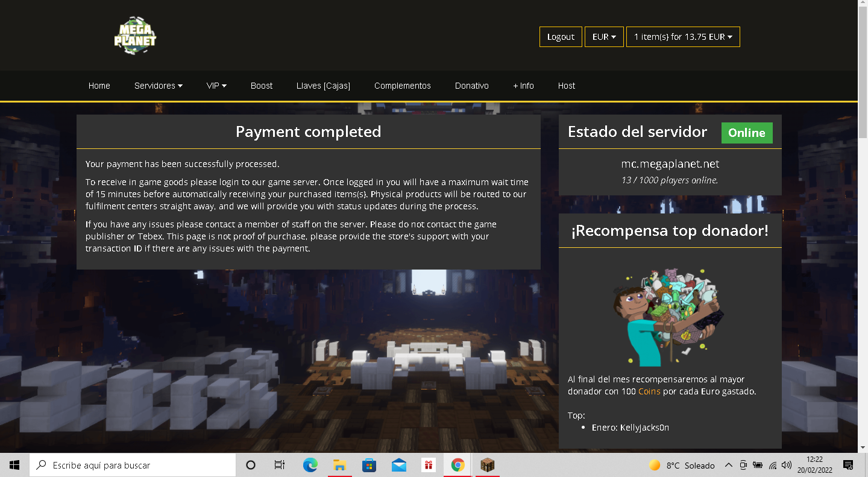868x477 pixels.
Task: Go to the Home page
Action: [99, 86]
